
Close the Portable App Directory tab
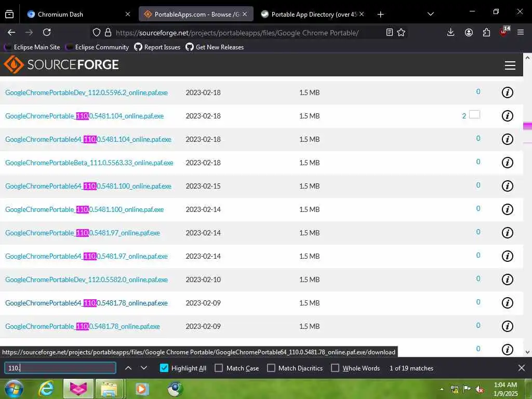(362, 14)
